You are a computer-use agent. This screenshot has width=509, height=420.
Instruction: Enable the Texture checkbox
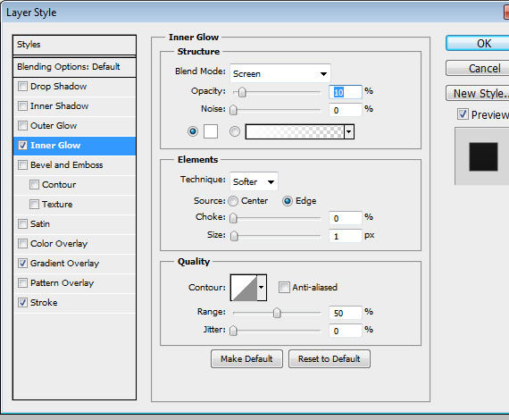click(x=34, y=205)
